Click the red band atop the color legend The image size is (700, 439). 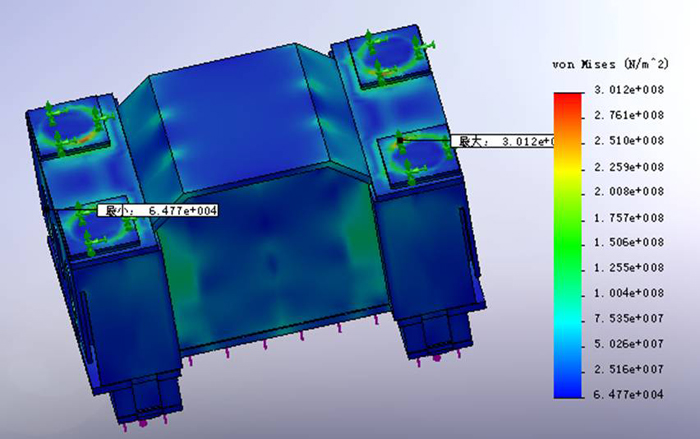(x=567, y=98)
